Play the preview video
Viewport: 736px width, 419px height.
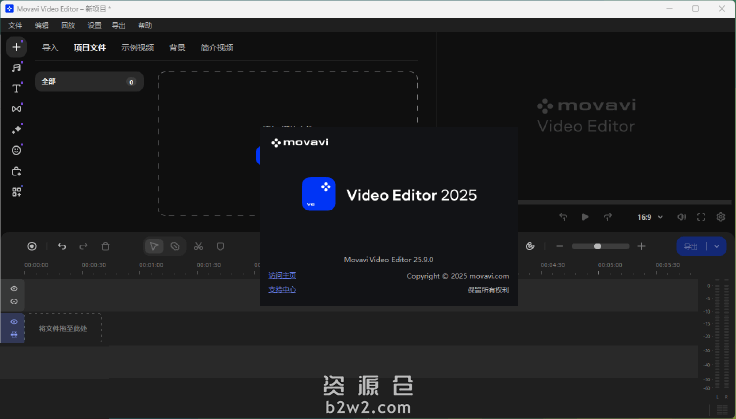(585, 217)
